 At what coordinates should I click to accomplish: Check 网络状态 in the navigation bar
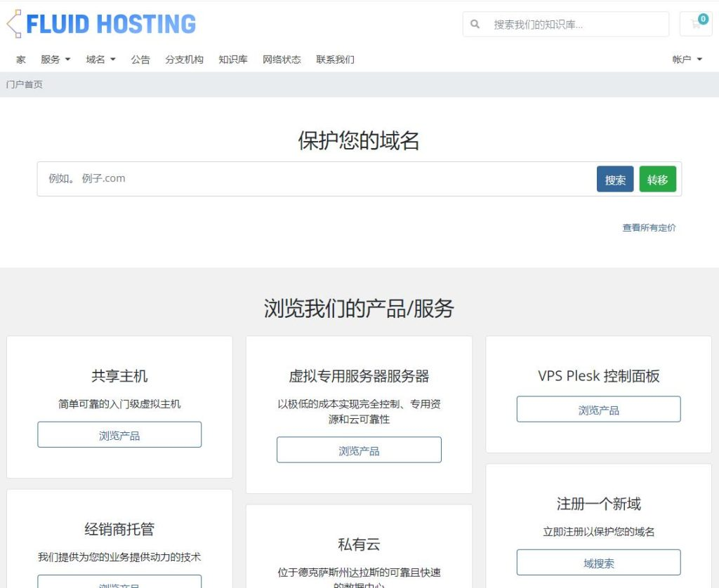coord(282,60)
